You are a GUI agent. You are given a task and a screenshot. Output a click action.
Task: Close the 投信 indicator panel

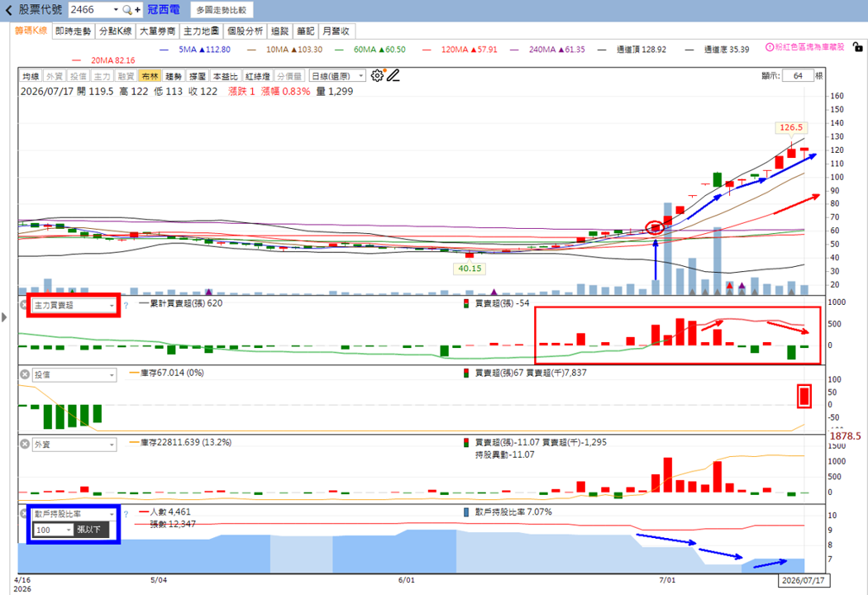pos(24,374)
